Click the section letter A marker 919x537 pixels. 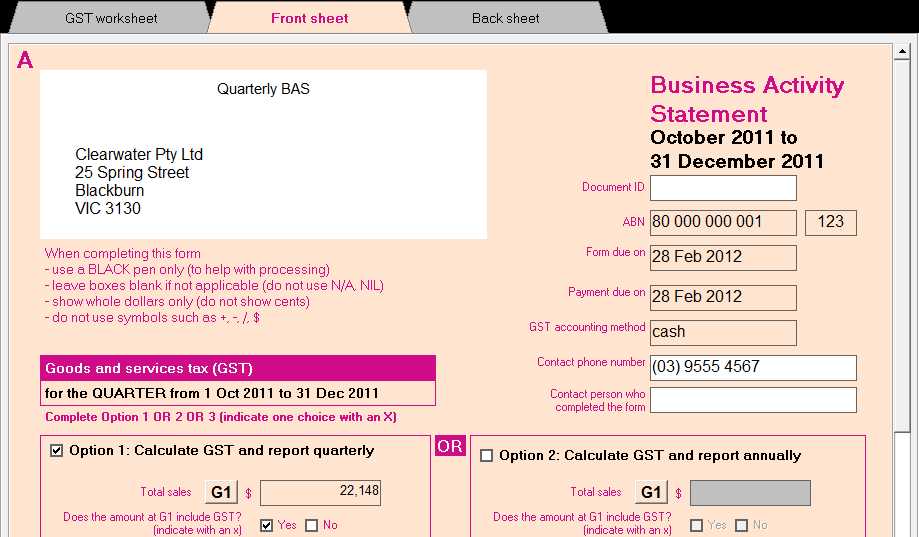(x=25, y=60)
